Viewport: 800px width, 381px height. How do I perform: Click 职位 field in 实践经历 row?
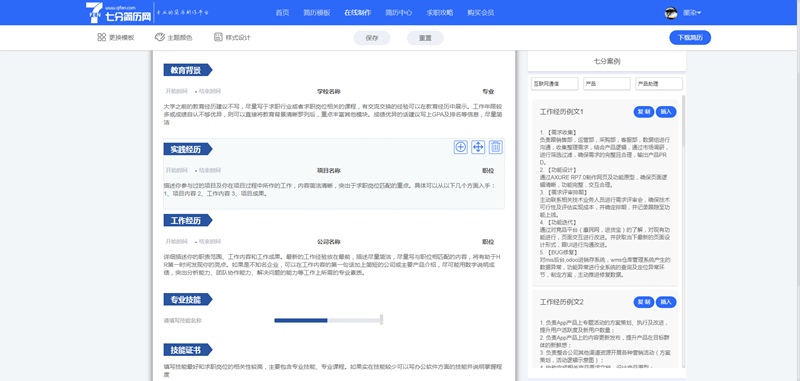(488, 170)
